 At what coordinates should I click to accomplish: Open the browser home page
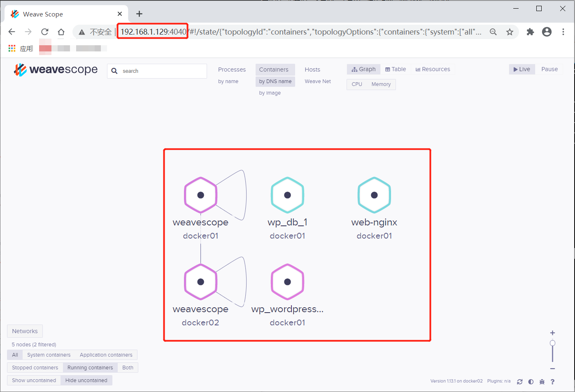coord(61,32)
